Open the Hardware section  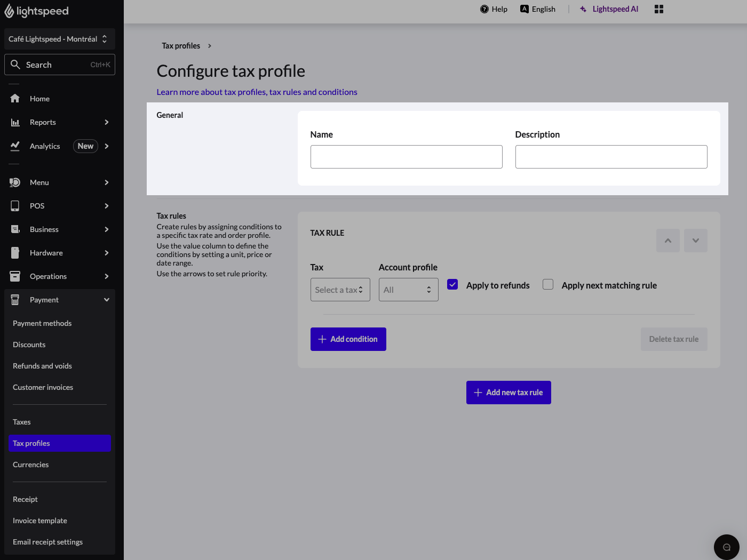(46, 253)
